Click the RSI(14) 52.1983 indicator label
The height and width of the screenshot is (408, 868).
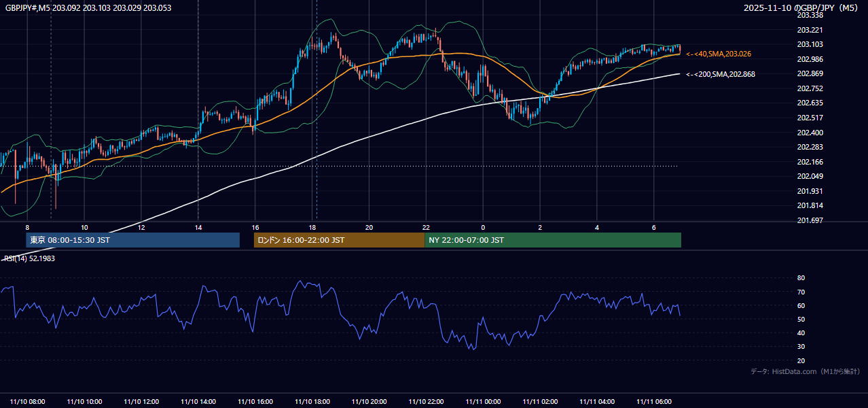[29, 258]
